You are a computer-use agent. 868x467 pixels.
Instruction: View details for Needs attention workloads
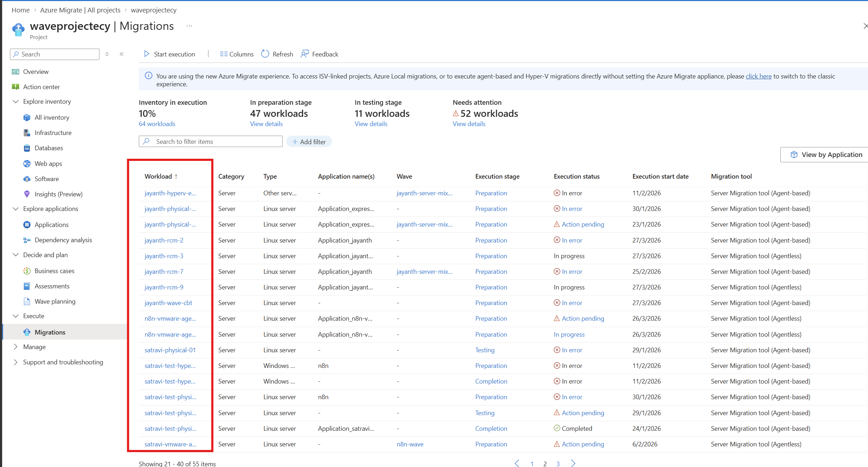tap(469, 124)
